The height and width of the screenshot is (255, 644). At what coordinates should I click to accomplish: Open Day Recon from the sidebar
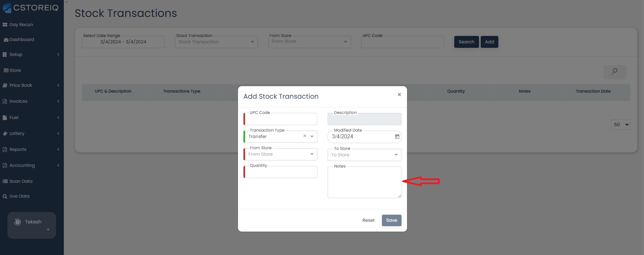[21, 25]
